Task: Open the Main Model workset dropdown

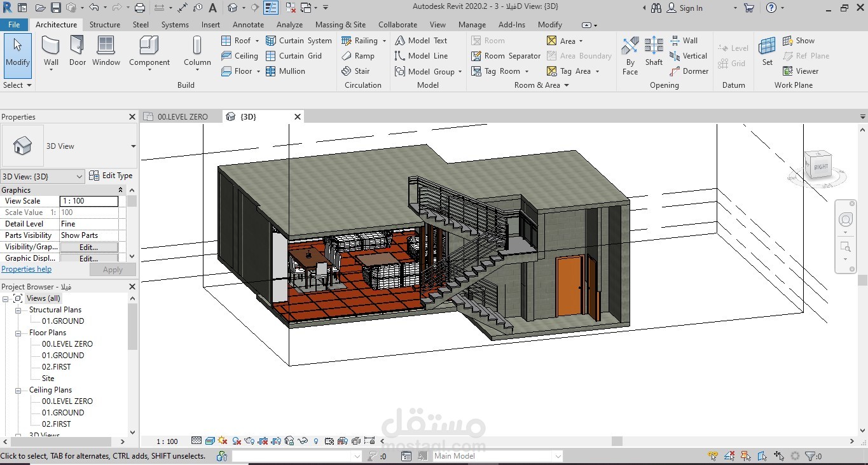Action: [x=498, y=456]
